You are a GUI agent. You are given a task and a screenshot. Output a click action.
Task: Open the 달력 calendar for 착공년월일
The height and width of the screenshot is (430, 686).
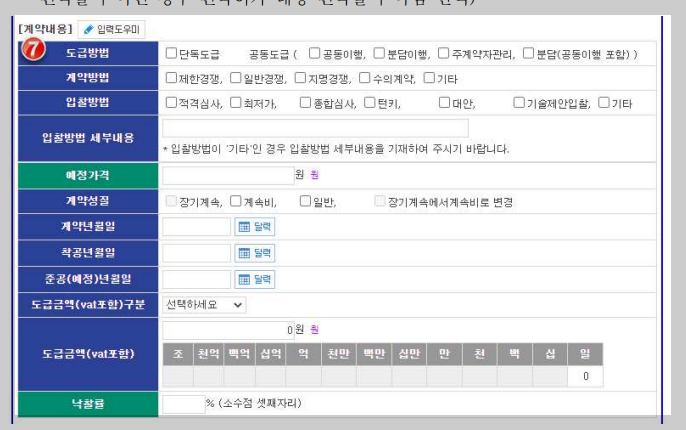pyautogui.click(x=255, y=253)
